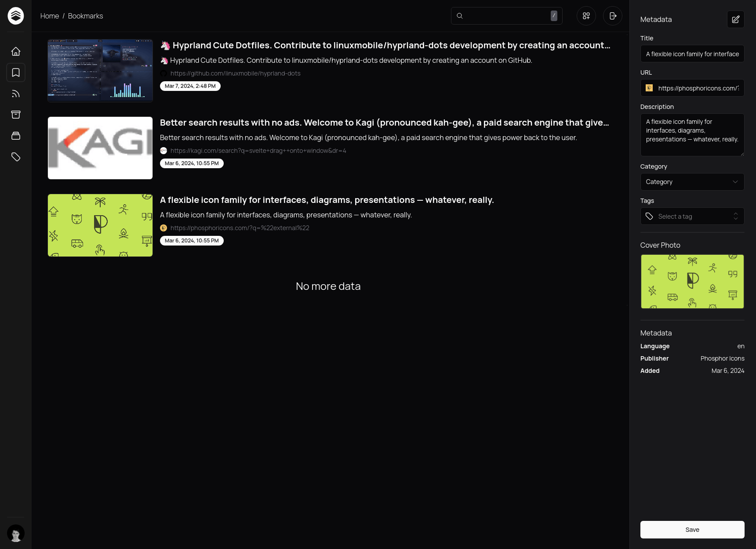Sign out using the logout icon
The height and width of the screenshot is (549, 756).
(612, 16)
